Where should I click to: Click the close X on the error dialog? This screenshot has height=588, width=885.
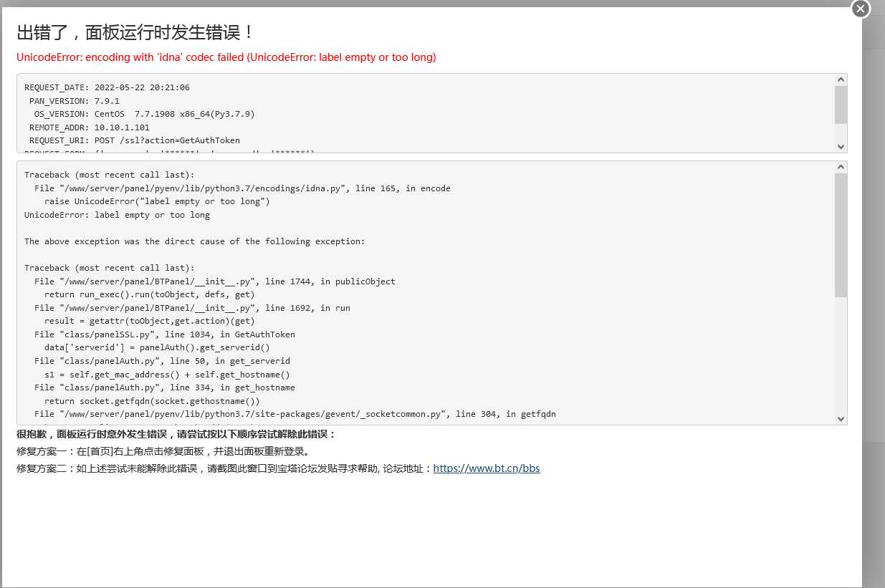point(860,9)
